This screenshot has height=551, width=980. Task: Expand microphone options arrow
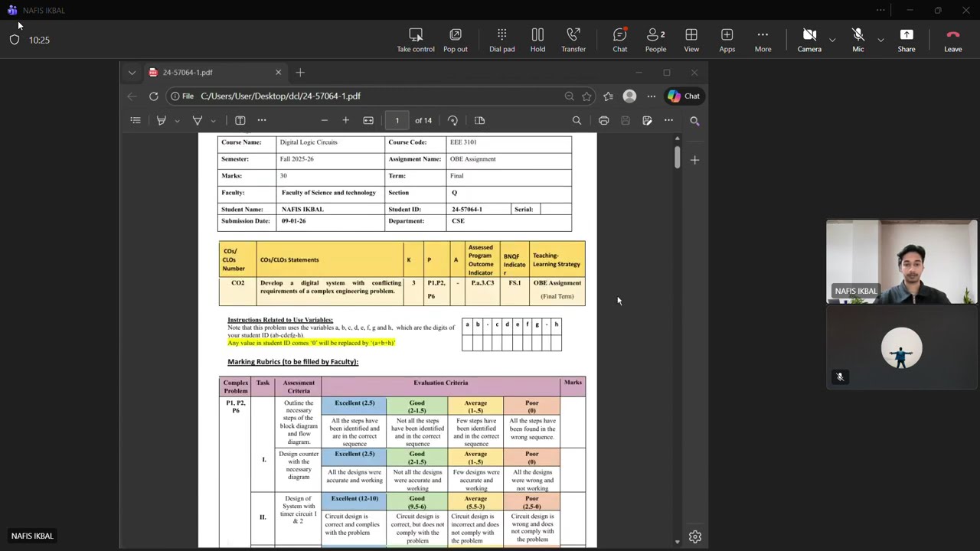[x=880, y=39]
